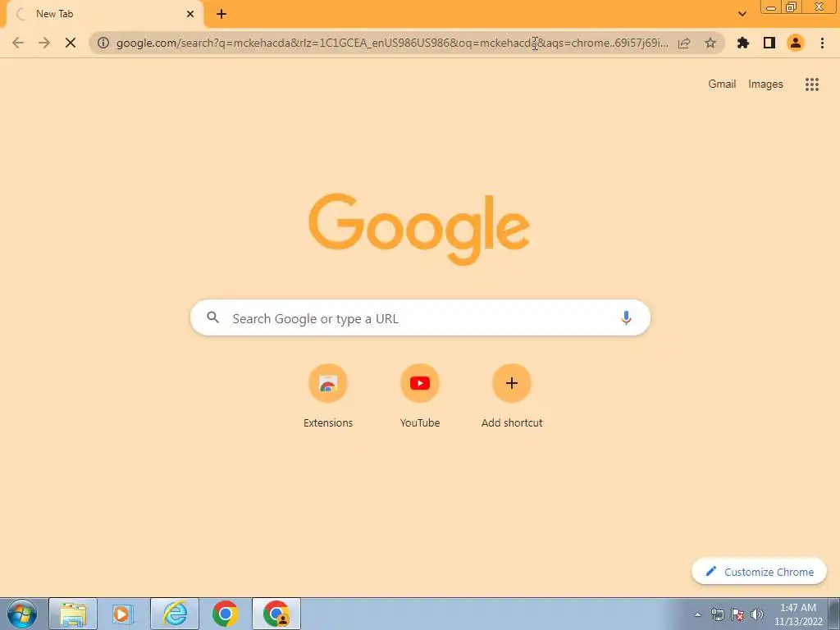Close the New Tab tab
Image resolution: width=840 pixels, height=630 pixels.
pyautogui.click(x=190, y=14)
